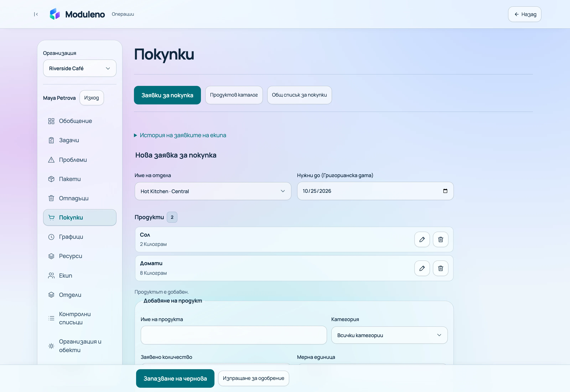Click the Покупки cart icon

pos(51,218)
